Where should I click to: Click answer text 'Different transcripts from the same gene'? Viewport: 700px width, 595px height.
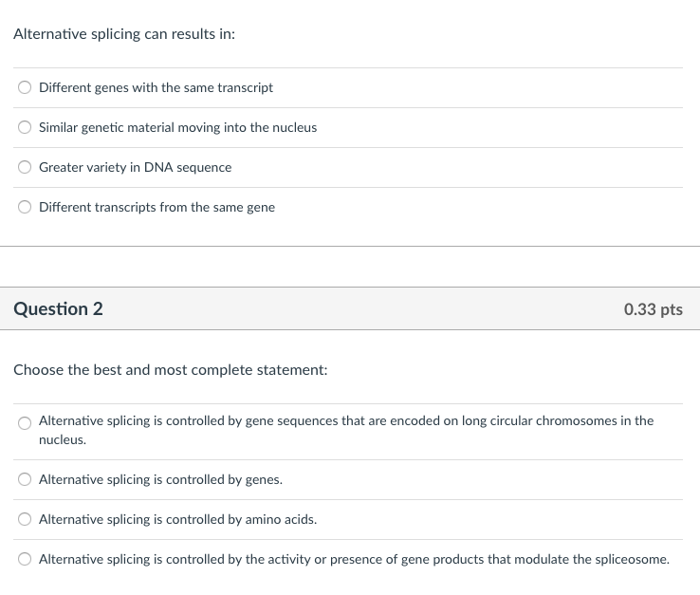157,207
